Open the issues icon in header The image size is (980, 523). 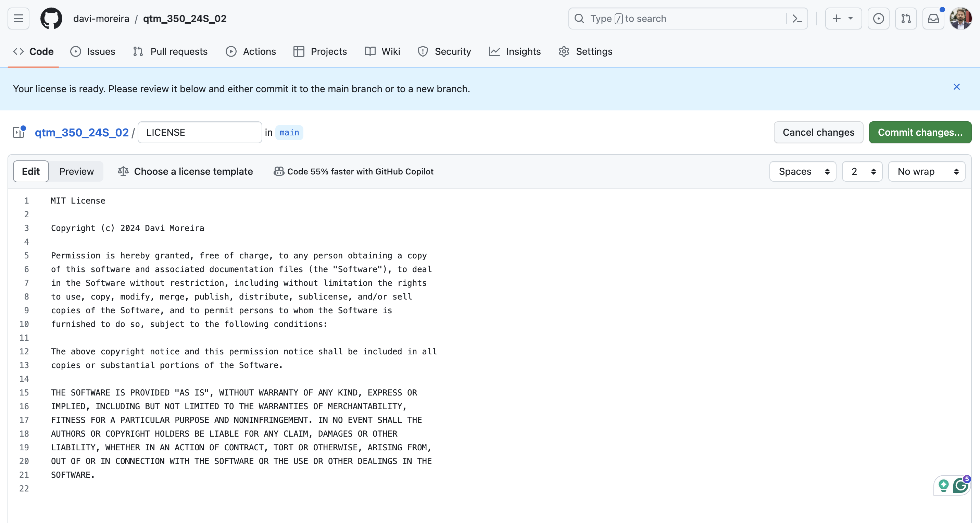(878, 18)
